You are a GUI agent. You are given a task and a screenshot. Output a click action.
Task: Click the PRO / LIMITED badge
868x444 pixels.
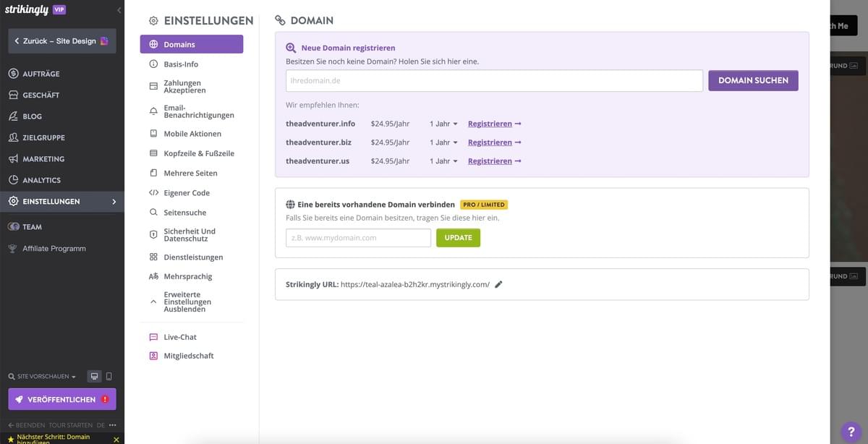(x=484, y=205)
